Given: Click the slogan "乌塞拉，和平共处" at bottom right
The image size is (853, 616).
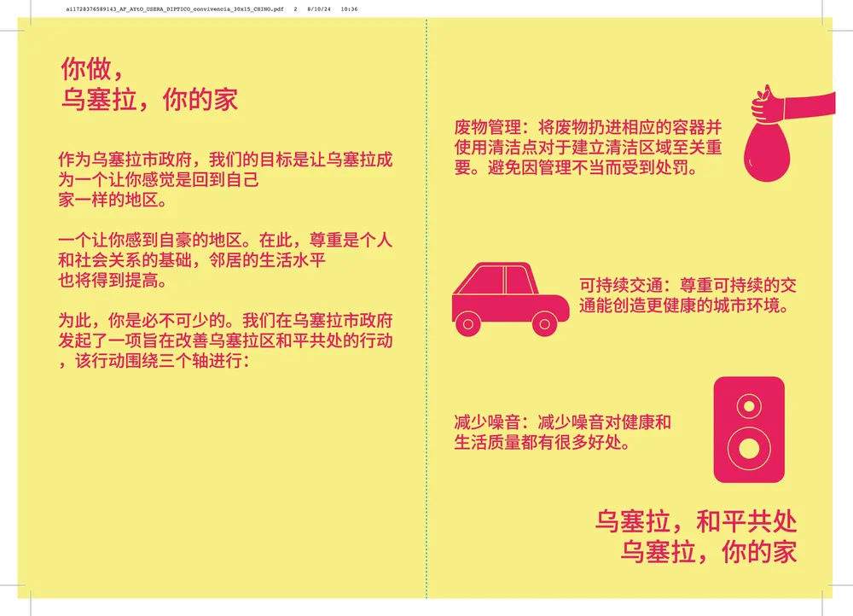Looking at the screenshot, I should pyautogui.click(x=695, y=520).
